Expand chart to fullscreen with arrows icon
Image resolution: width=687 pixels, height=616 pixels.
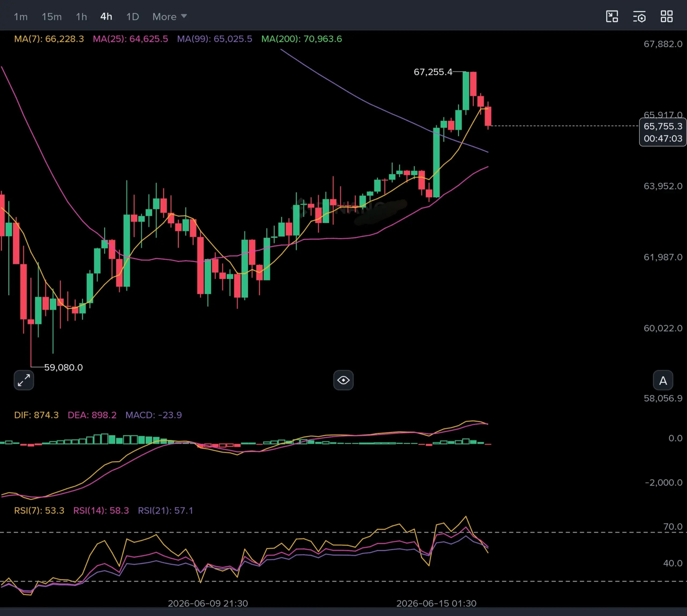point(24,380)
